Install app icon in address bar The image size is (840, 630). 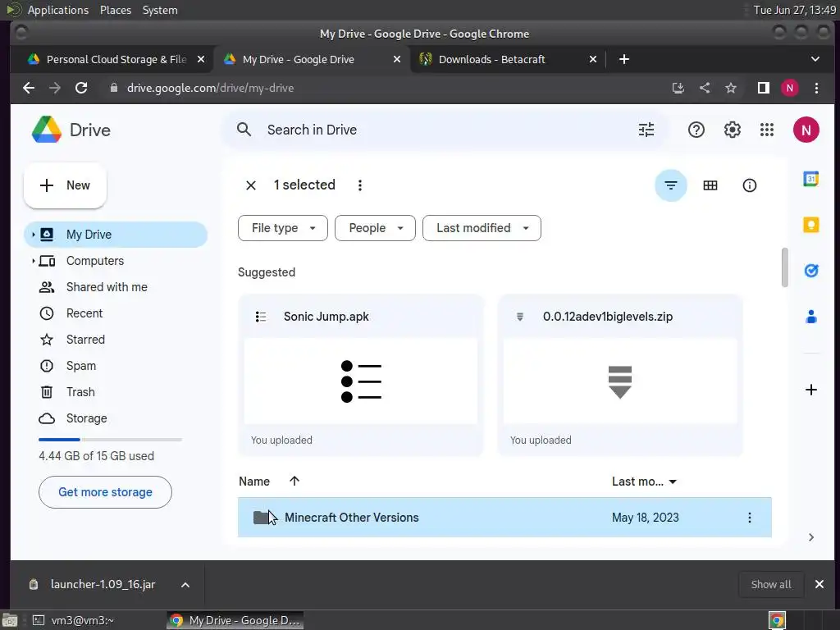678,88
